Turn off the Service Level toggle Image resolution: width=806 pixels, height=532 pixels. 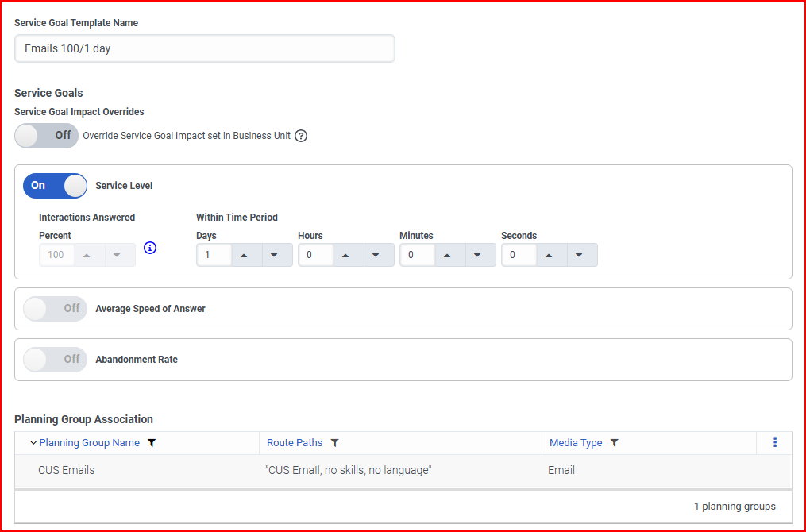point(55,186)
